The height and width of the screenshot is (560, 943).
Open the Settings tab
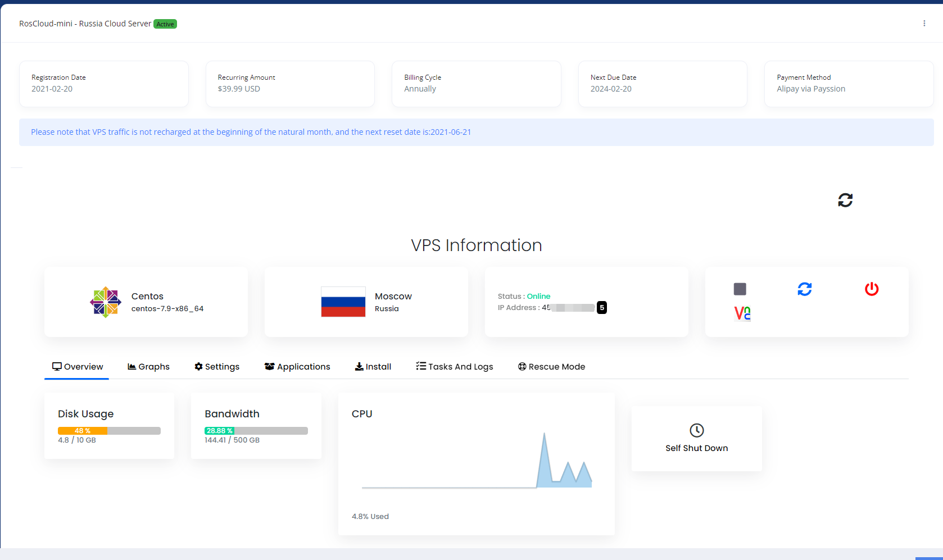pyautogui.click(x=217, y=367)
